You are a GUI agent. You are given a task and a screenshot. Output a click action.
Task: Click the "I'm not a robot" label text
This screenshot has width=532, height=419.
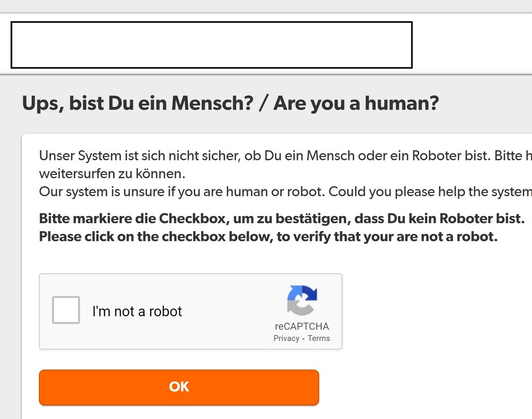click(137, 311)
